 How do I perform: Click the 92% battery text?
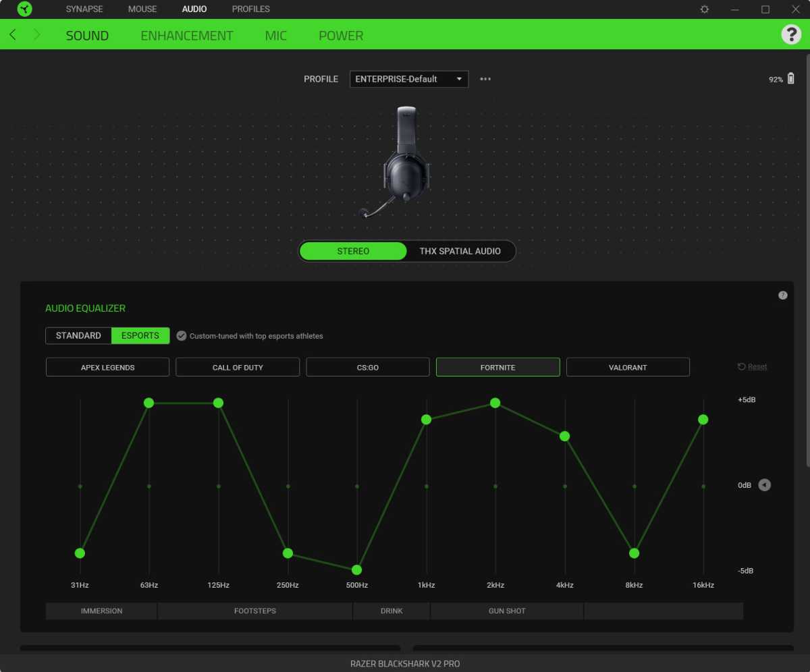tap(776, 80)
